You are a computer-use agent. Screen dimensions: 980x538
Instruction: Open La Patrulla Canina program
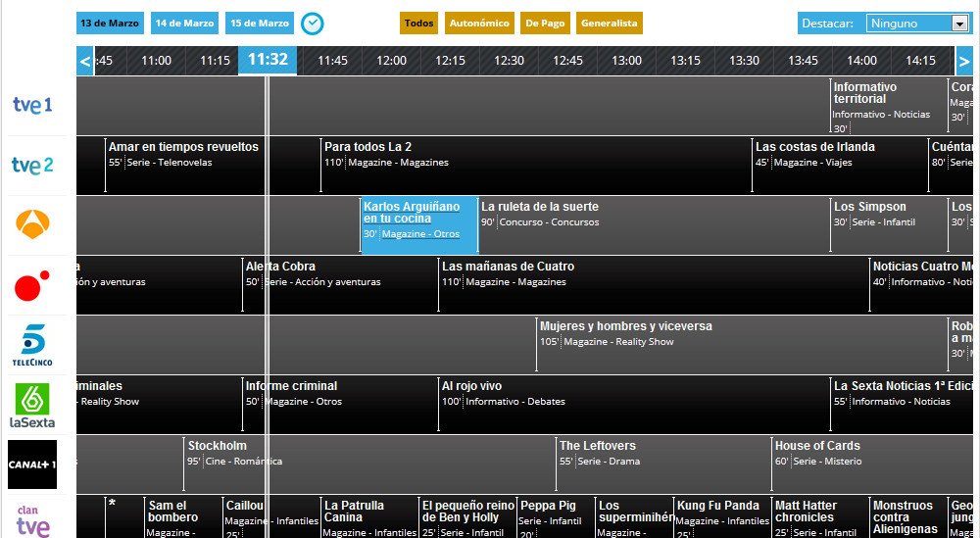354,512
